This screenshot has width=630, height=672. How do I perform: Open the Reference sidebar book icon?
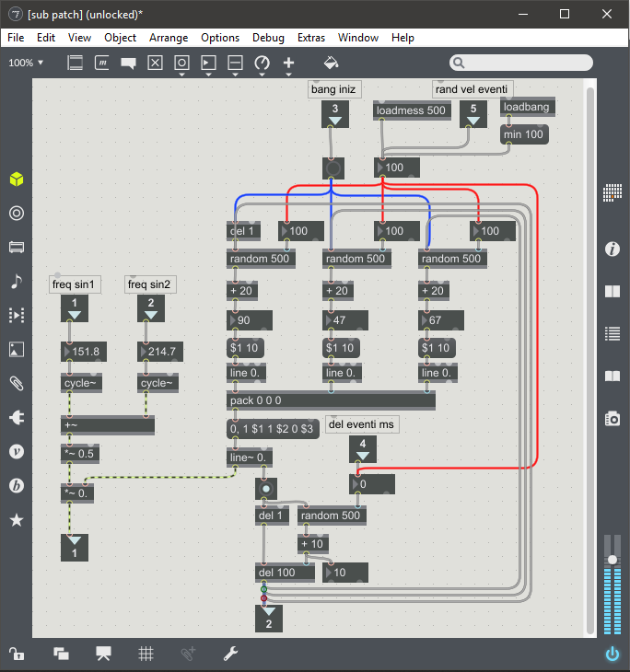pyautogui.click(x=612, y=292)
